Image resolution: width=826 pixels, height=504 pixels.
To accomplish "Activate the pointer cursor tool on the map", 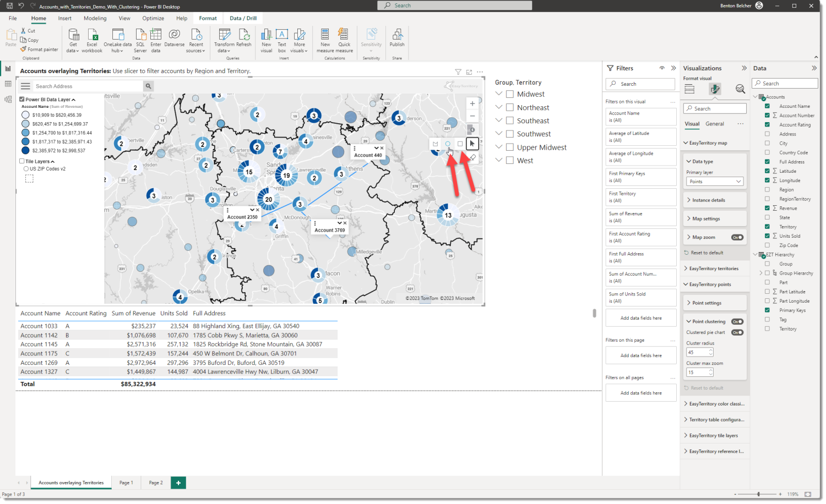I will pos(472,144).
